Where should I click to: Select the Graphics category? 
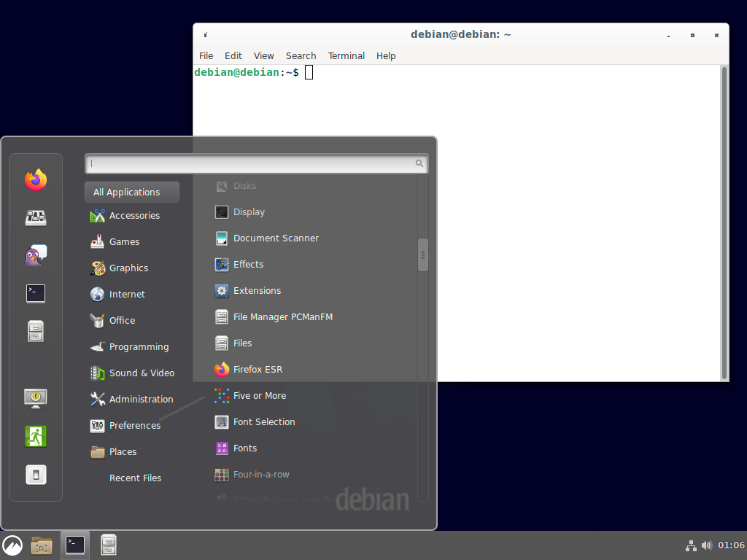point(128,268)
